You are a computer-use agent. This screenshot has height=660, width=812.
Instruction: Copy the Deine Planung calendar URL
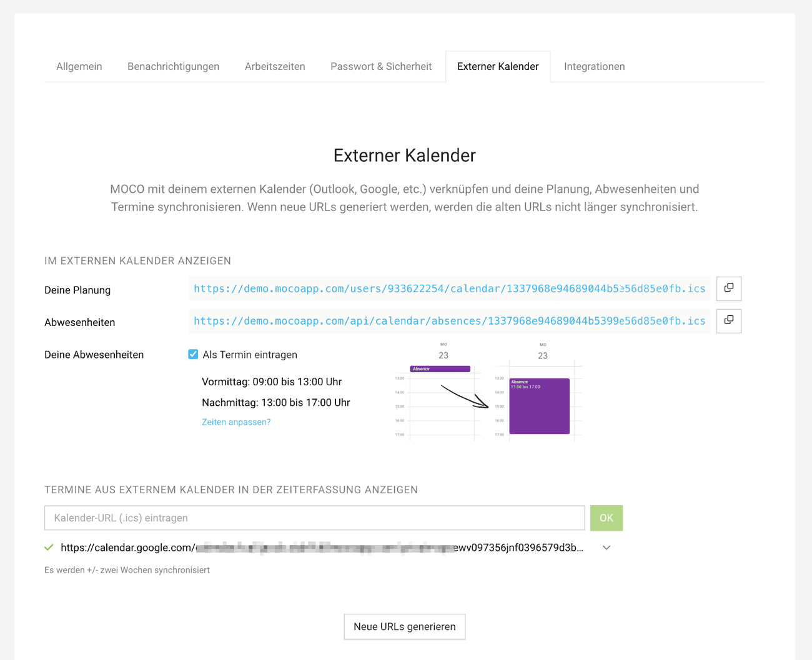click(x=728, y=288)
